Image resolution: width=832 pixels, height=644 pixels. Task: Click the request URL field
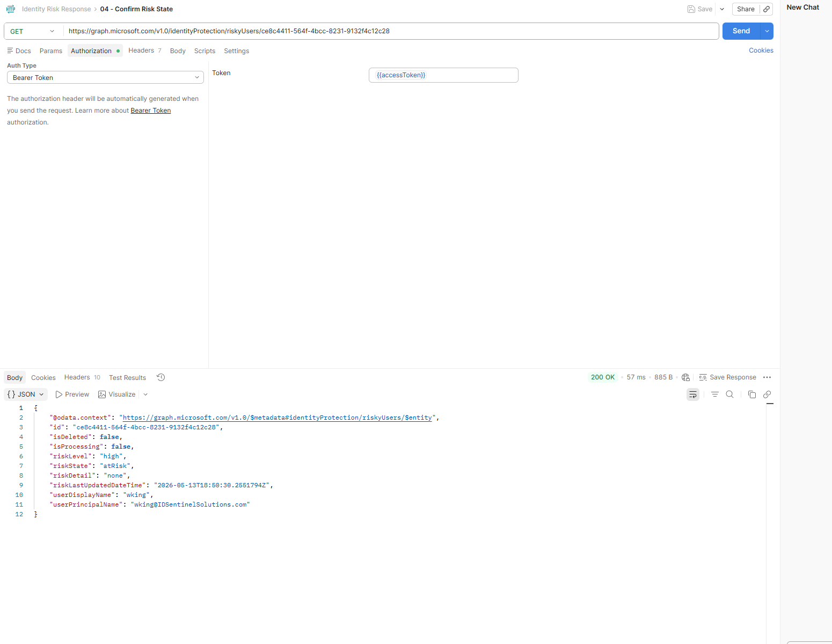point(391,31)
